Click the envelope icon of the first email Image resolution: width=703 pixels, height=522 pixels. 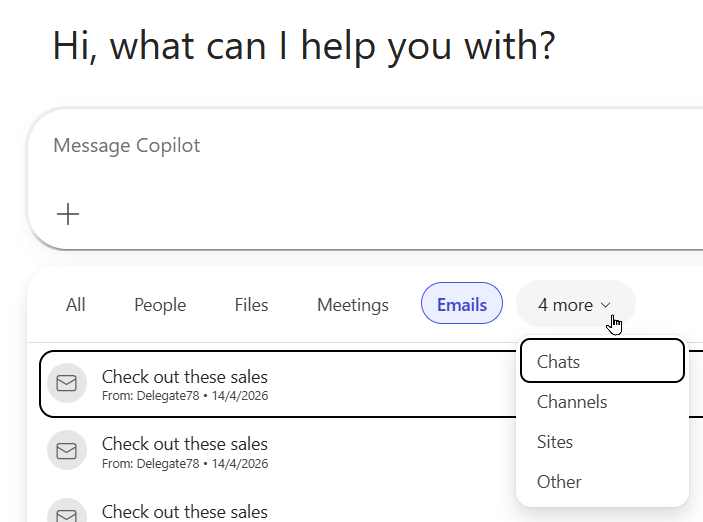point(67,383)
